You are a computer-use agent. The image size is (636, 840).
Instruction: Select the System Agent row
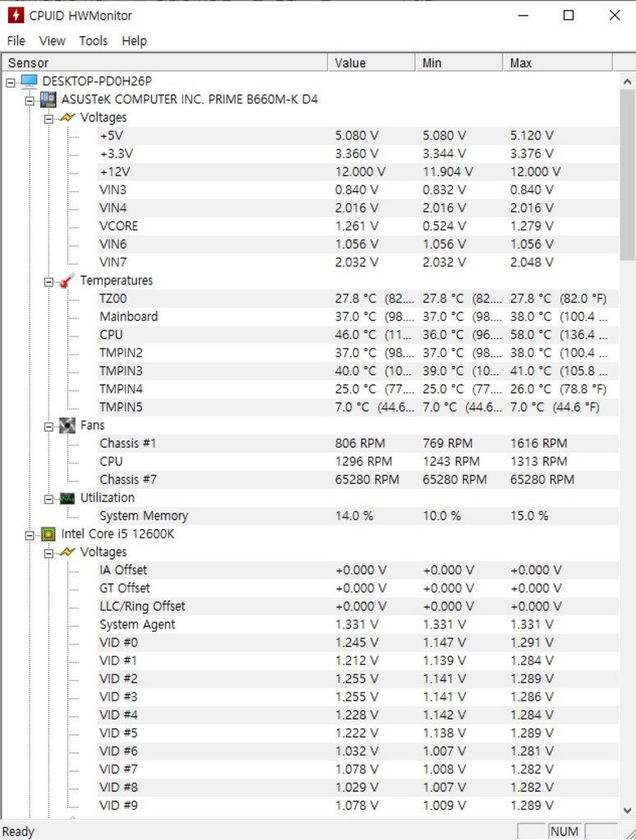tap(358, 624)
